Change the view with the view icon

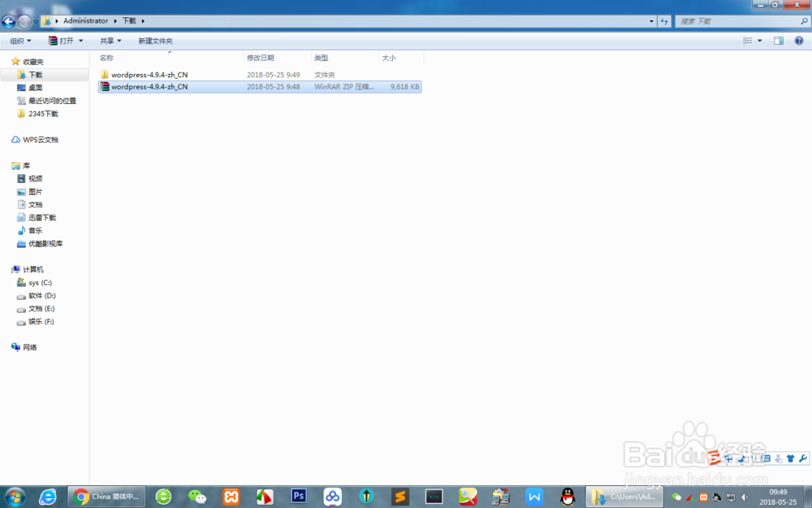[x=747, y=41]
